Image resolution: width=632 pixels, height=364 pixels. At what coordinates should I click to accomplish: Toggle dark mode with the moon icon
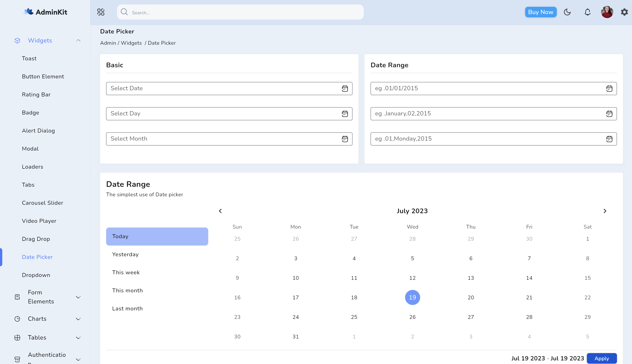pos(567,12)
